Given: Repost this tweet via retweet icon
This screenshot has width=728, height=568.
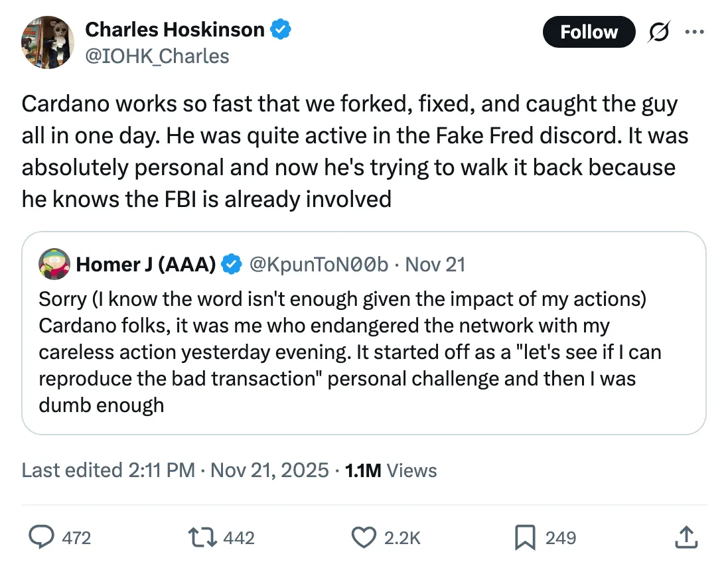Looking at the screenshot, I should click(204, 537).
